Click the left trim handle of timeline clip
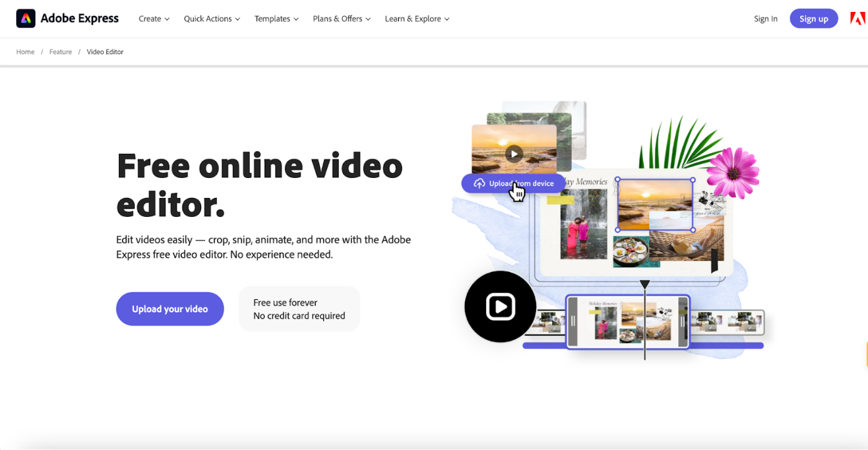Viewport: 868px width, 450px height. 573,322
